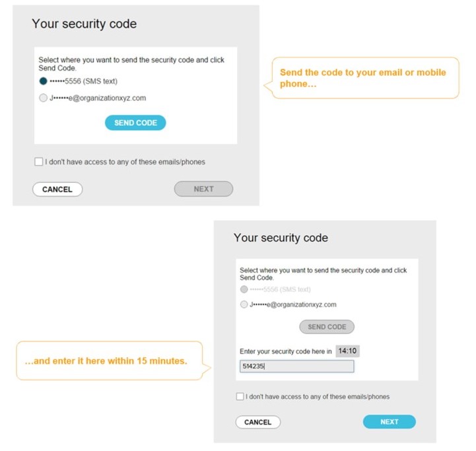Click CANCEL beside the grayed-out NEXT button
The height and width of the screenshot is (451, 476).
[x=57, y=189]
